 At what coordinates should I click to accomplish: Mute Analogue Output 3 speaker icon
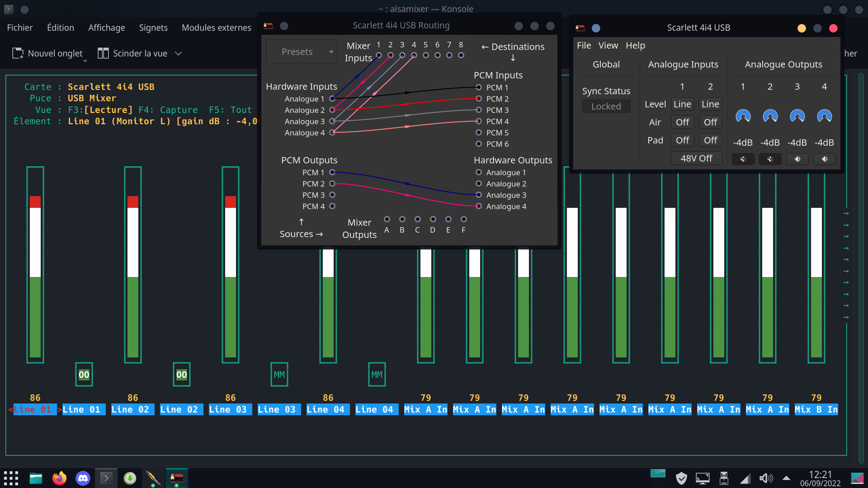797,159
